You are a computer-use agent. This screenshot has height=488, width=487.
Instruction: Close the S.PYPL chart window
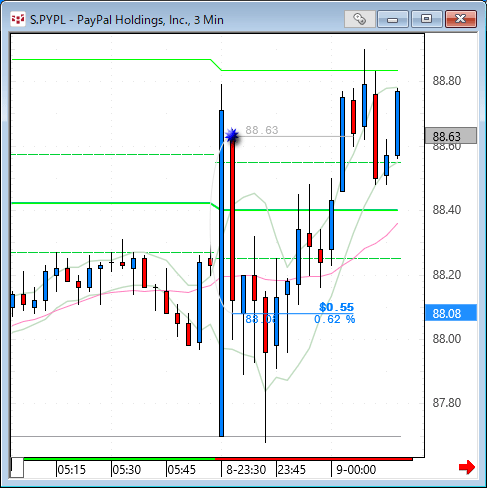(x=461, y=19)
